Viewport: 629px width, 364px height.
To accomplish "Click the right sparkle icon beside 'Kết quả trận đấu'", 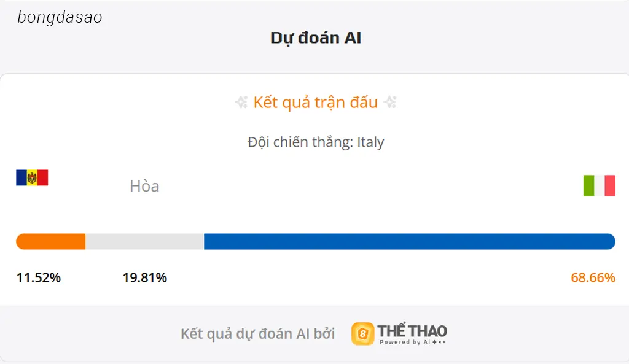I will (389, 103).
